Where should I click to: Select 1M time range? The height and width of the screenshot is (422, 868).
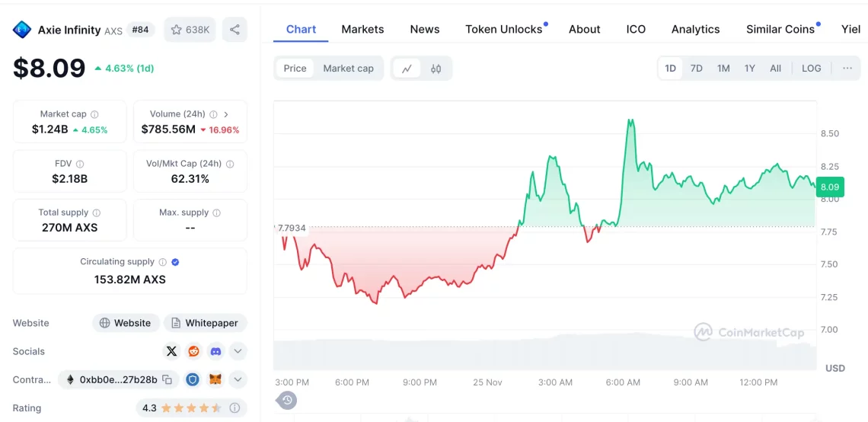(x=723, y=69)
